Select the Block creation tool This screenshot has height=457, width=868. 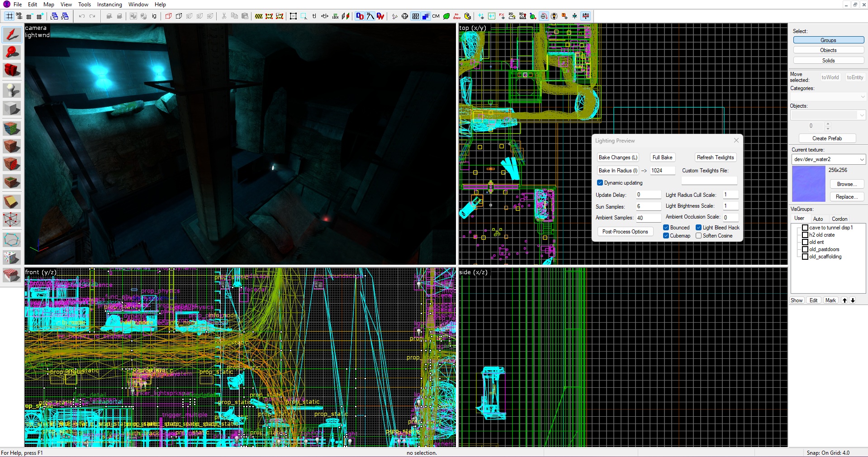(x=12, y=109)
